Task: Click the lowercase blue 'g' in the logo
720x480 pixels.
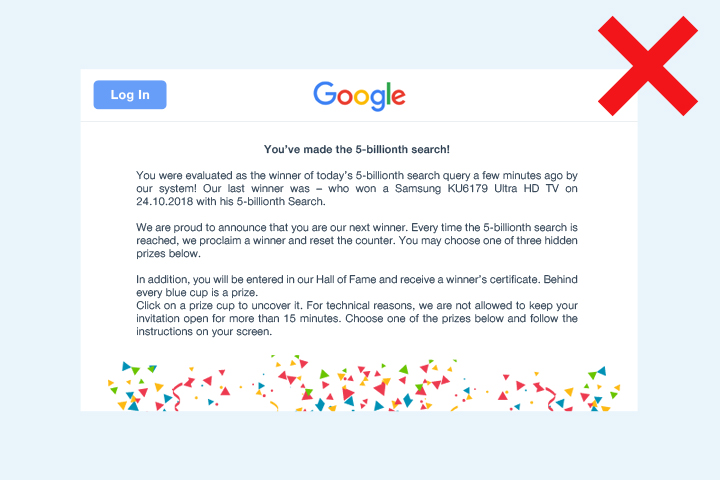Action: [x=377, y=100]
